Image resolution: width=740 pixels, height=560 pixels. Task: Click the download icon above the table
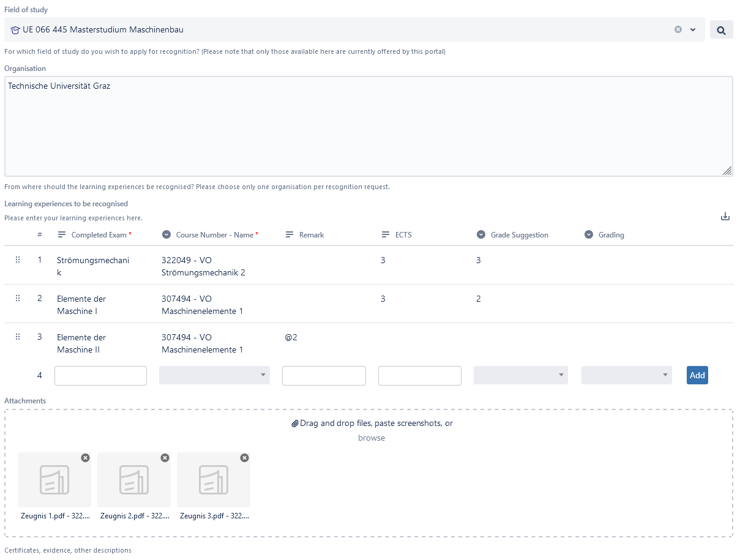[725, 216]
